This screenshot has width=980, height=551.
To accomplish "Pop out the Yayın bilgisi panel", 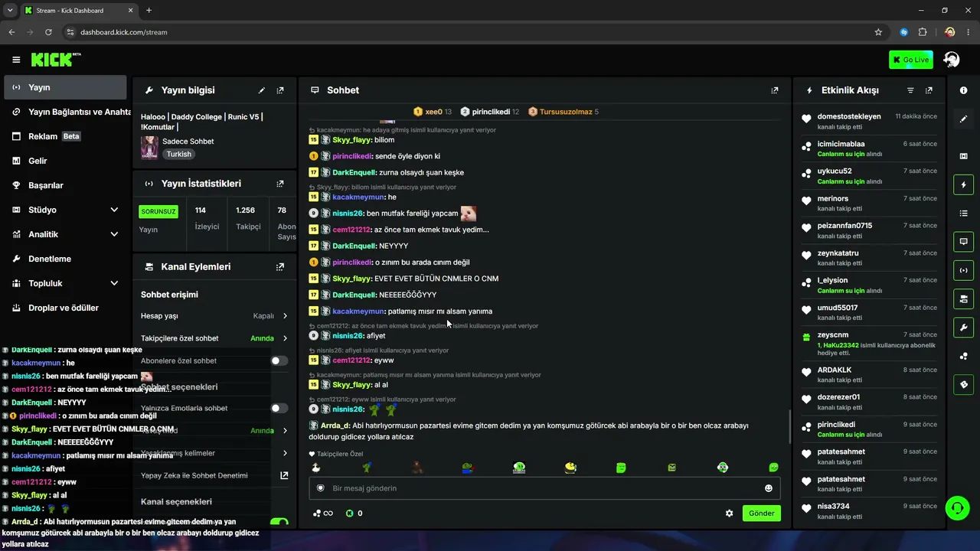I will (280, 90).
